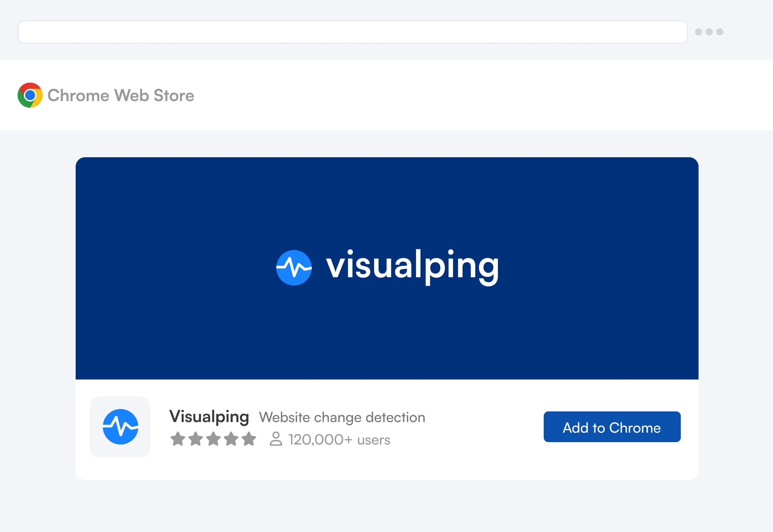
Task: Open the three-dot browser menu
Action: [709, 32]
